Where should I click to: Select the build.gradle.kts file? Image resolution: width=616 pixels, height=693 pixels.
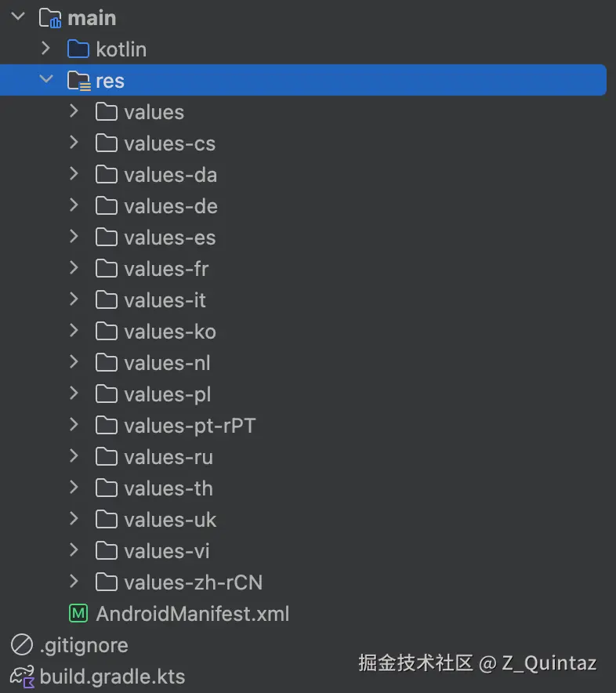click(x=112, y=677)
